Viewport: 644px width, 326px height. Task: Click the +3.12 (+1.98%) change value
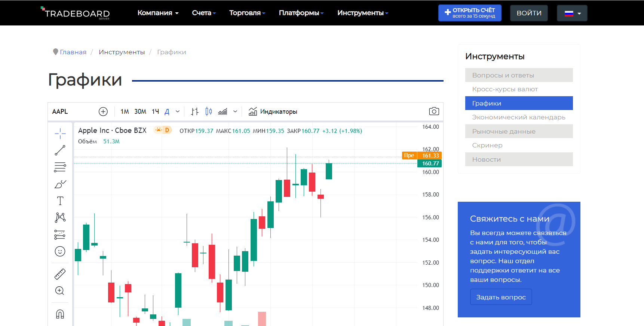point(342,131)
